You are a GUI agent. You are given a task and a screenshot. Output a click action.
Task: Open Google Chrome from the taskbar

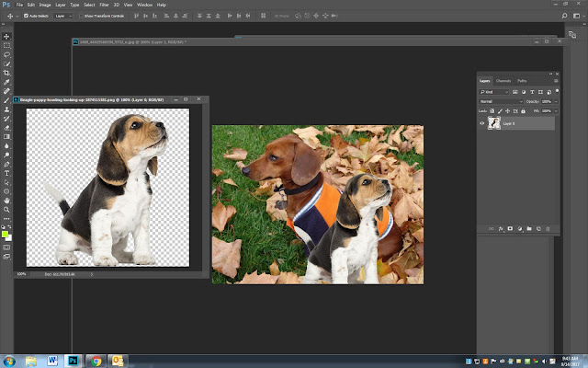pyautogui.click(x=96, y=360)
